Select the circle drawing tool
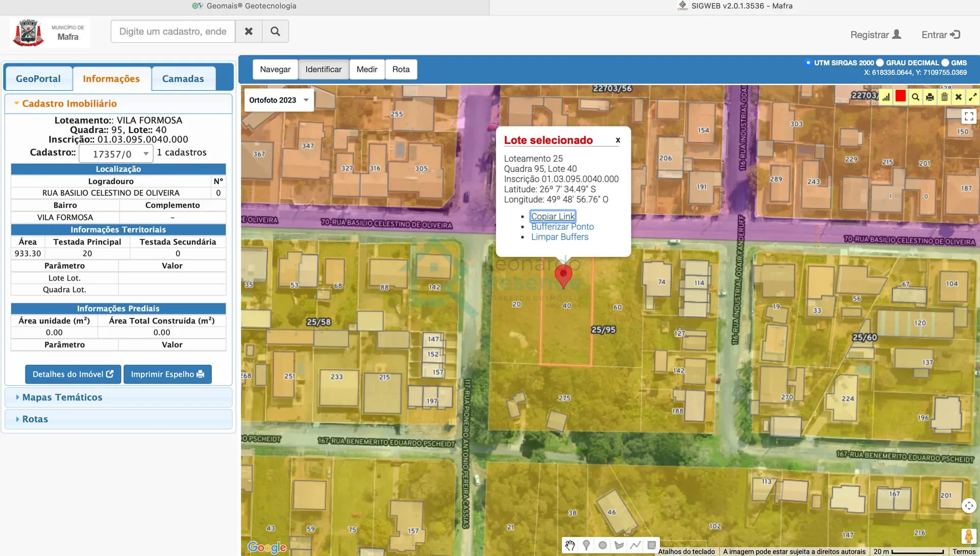Image resolution: width=980 pixels, height=556 pixels. click(602, 545)
